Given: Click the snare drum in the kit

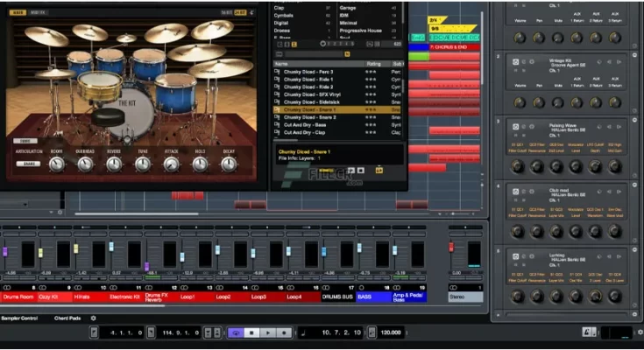Looking at the screenshot, I should tap(100, 86).
